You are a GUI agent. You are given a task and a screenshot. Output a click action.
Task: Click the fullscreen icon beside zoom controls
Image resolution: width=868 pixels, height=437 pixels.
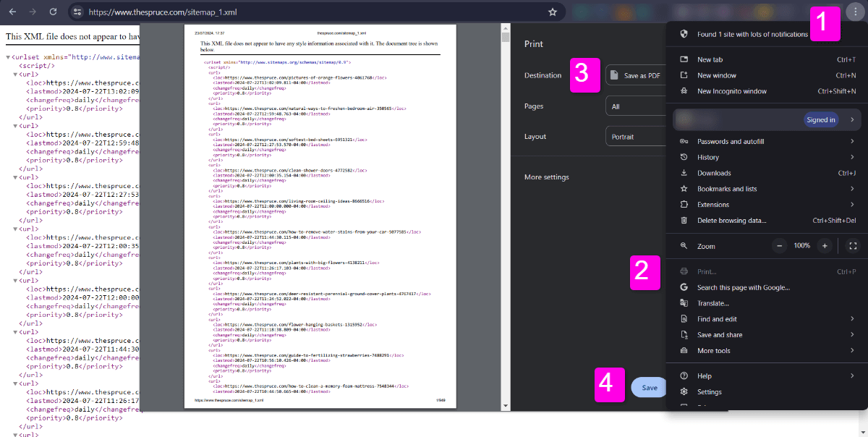[x=852, y=246]
